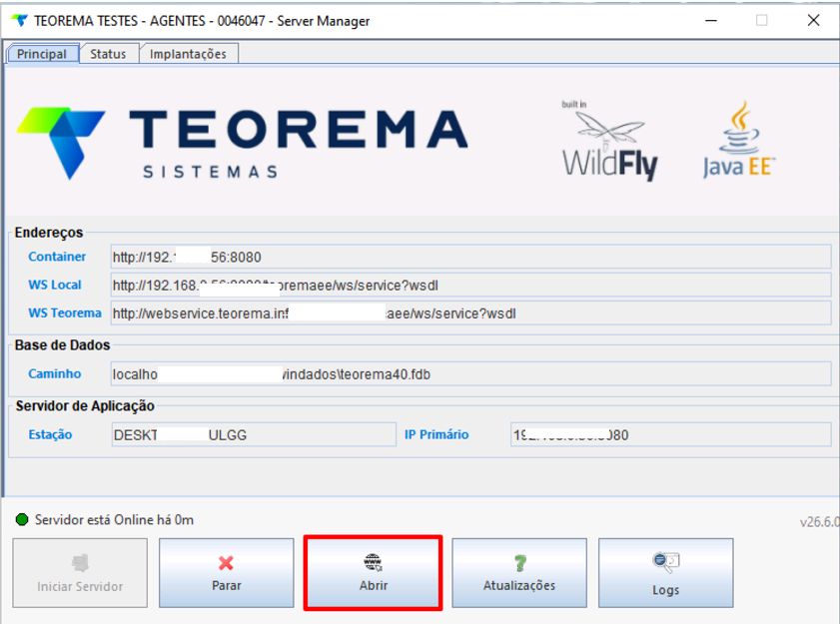840x624 pixels.
Task: Open the Logs button
Action: tap(666, 573)
